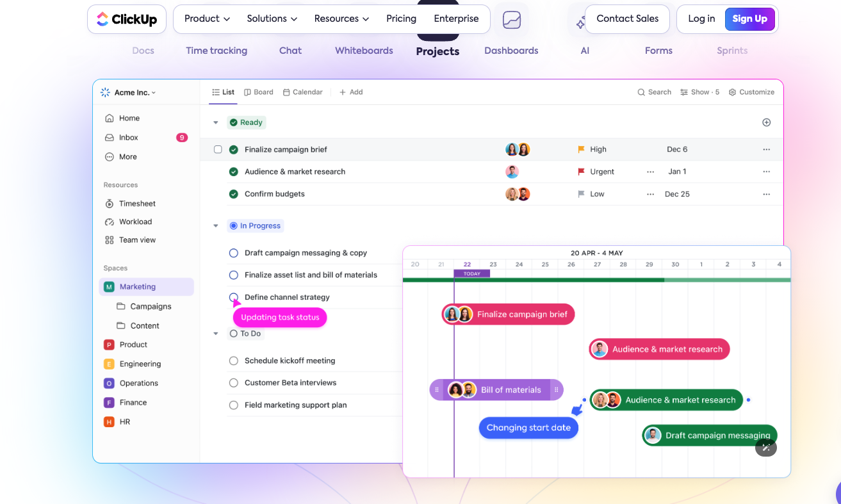Open Team view icon in sidebar
Image resolution: width=841 pixels, height=504 pixels.
[x=110, y=240]
